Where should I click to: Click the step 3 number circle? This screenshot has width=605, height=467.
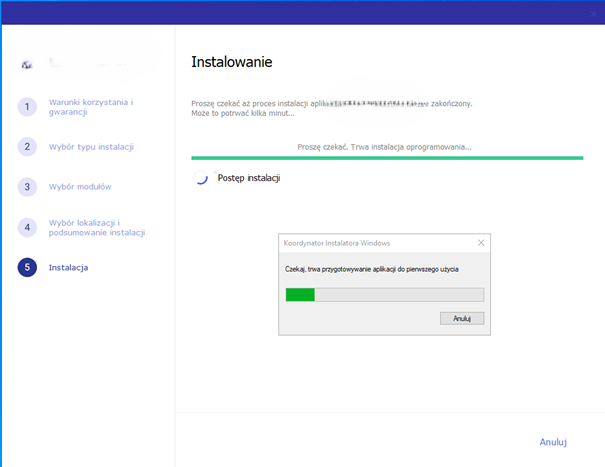pyautogui.click(x=28, y=187)
